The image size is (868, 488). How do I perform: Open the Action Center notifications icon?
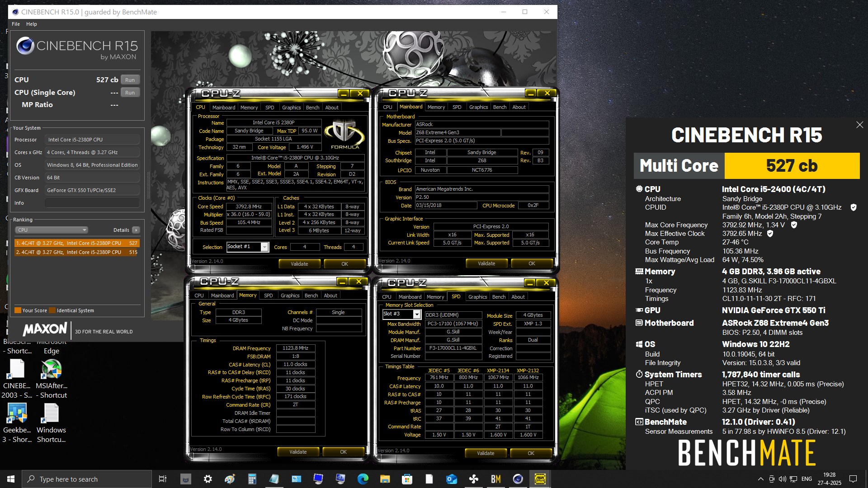coord(853,479)
